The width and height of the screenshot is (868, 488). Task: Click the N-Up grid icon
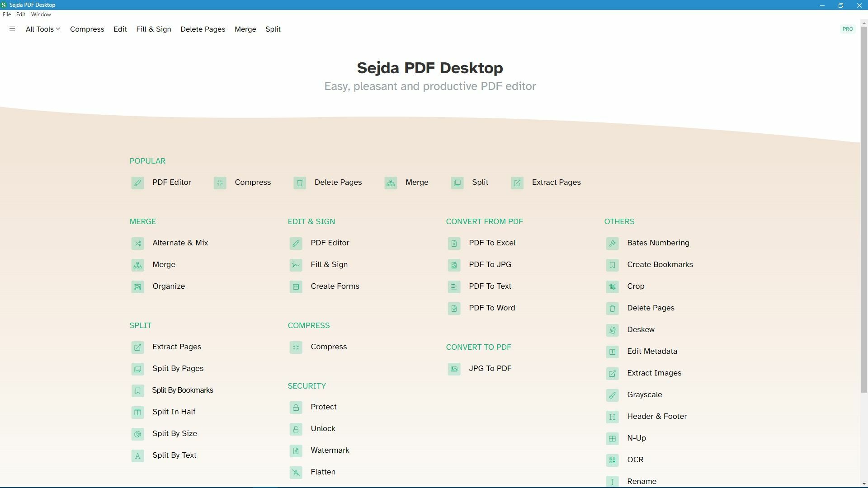613,439
